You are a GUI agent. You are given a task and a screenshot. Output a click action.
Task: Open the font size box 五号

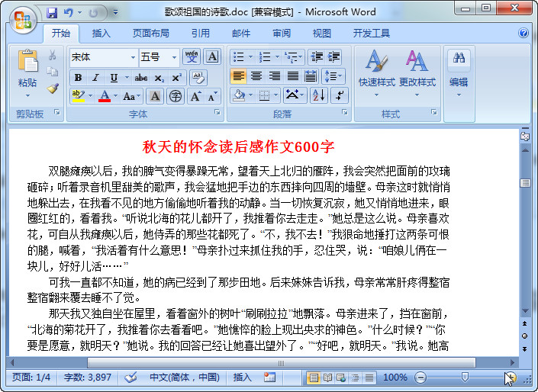coord(159,57)
